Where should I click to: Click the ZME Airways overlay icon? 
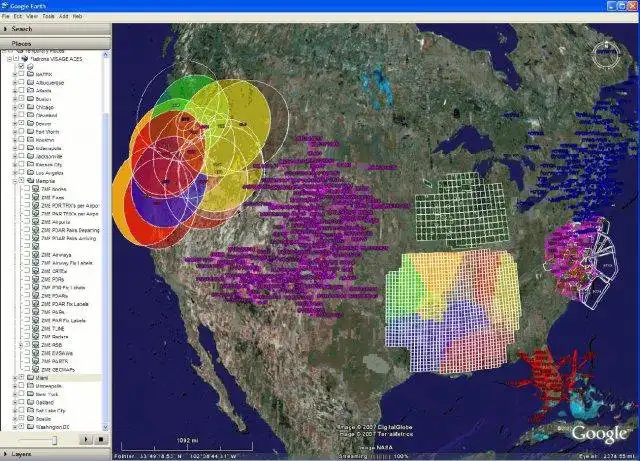point(36,254)
